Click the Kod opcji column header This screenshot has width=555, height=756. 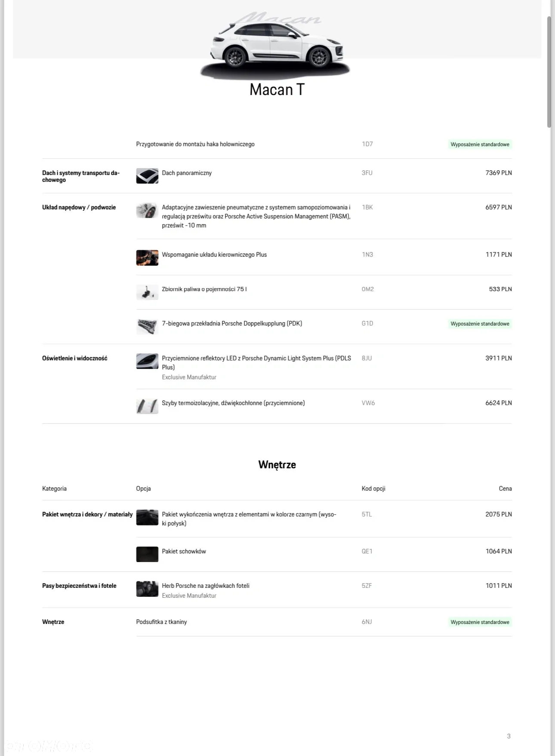[x=373, y=489]
